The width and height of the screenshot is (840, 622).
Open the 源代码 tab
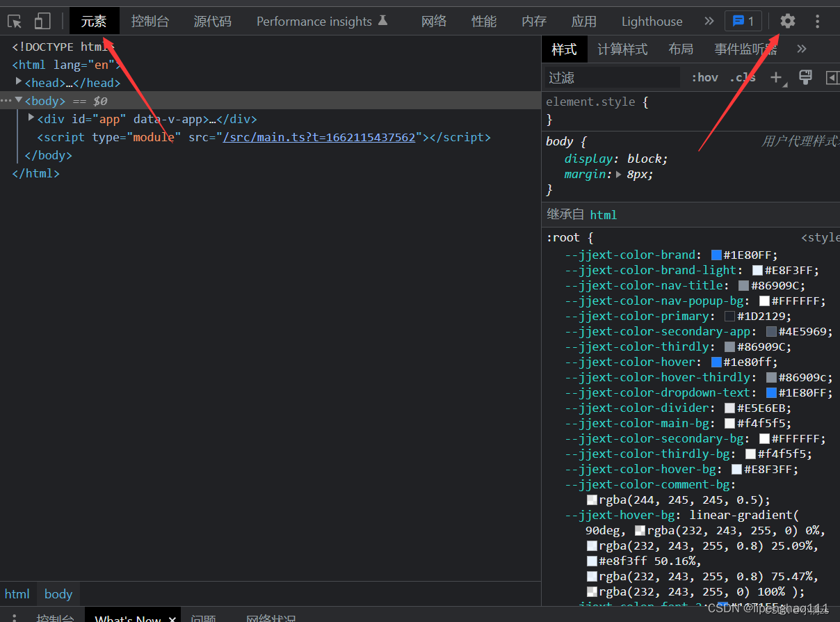click(212, 21)
